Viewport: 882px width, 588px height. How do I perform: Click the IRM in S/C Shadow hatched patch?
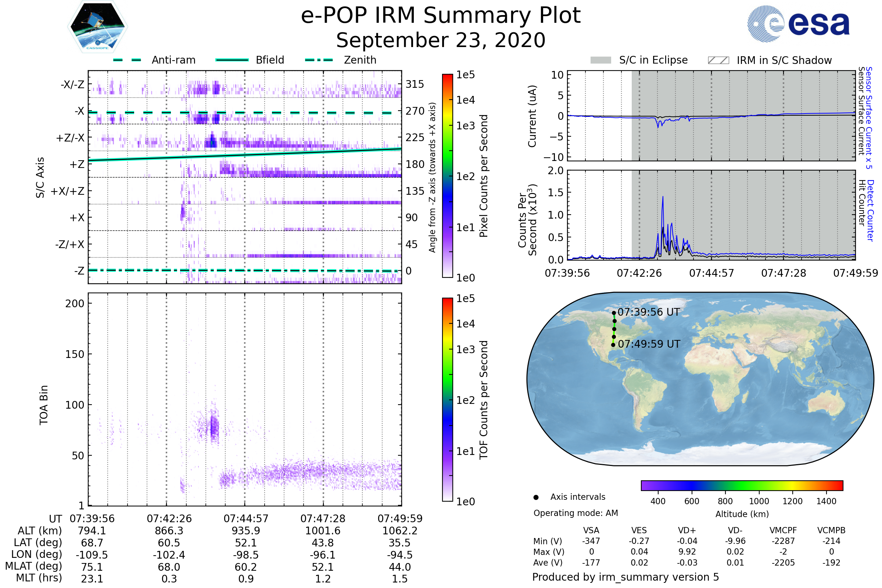tap(718, 60)
